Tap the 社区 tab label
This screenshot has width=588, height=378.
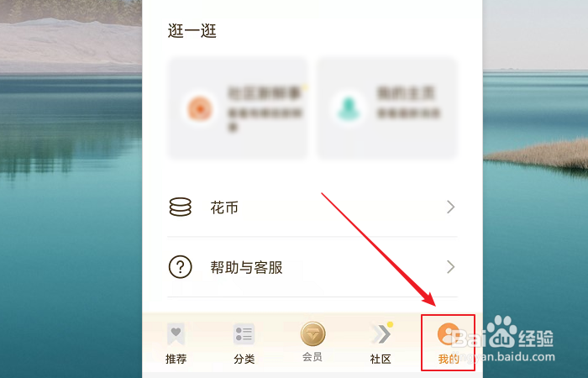381,359
